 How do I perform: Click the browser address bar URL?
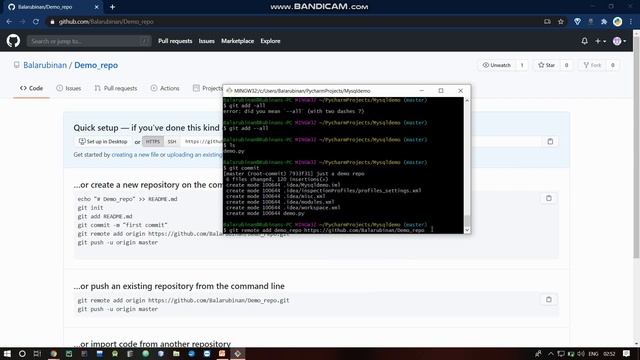point(106,22)
